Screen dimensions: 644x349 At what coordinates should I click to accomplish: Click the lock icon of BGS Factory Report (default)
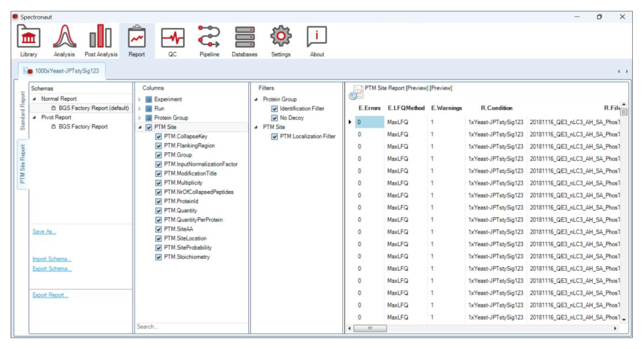[53, 108]
